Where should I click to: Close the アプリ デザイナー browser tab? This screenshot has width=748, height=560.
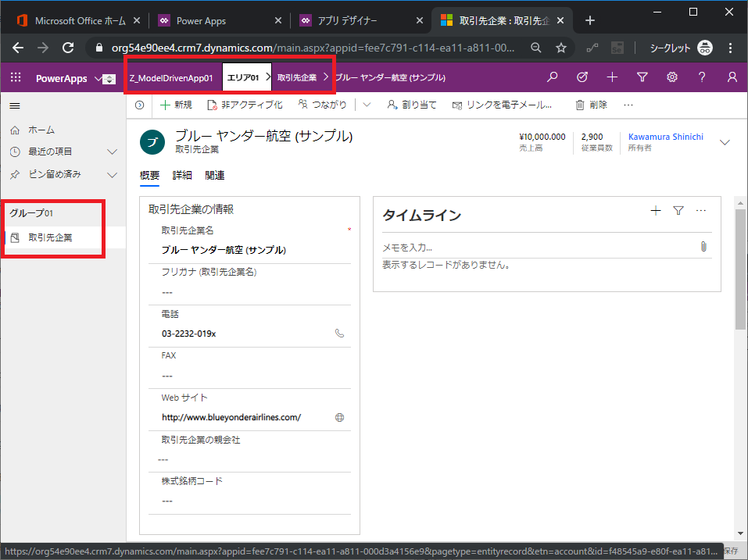pyautogui.click(x=419, y=20)
